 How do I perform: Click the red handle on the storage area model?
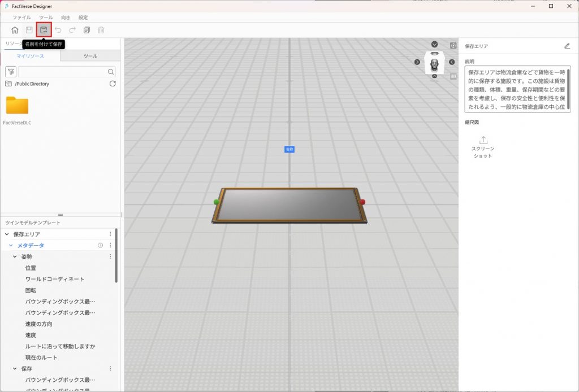point(362,202)
